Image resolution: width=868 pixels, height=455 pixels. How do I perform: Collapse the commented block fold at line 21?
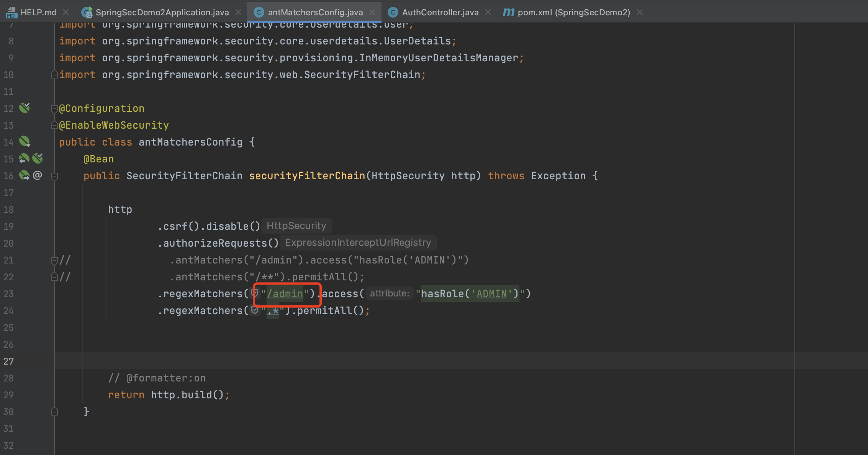[x=54, y=260]
